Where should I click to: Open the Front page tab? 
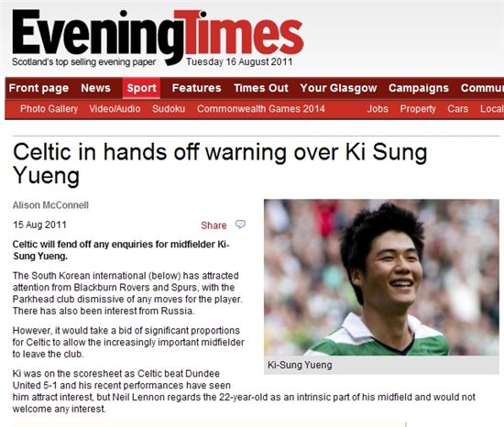[x=38, y=88]
